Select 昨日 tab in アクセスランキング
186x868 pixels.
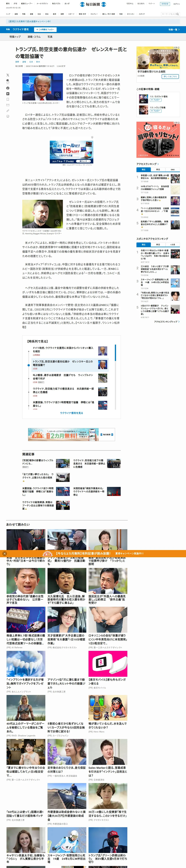pyautogui.click(x=158, y=170)
